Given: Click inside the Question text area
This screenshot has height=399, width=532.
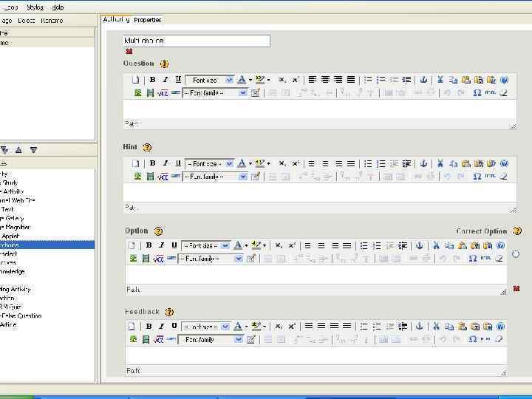Looking at the screenshot, I should coord(320,109).
